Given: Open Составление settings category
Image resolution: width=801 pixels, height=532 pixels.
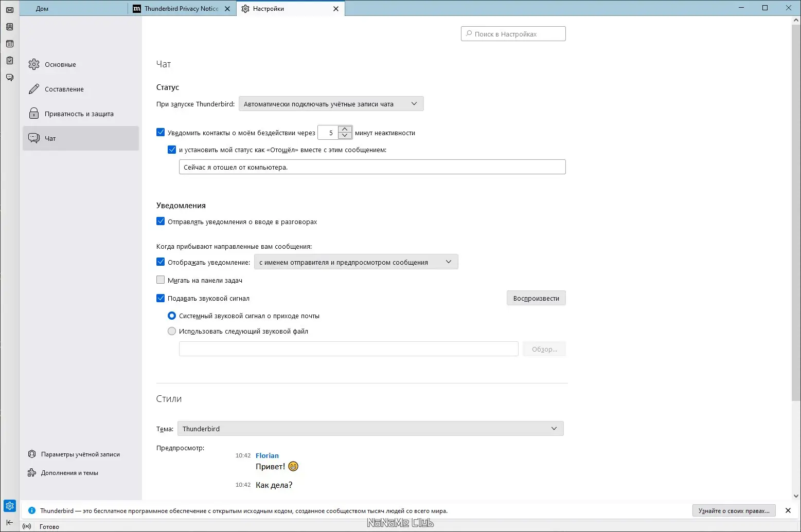Looking at the screenshot, I should (81, 89).
